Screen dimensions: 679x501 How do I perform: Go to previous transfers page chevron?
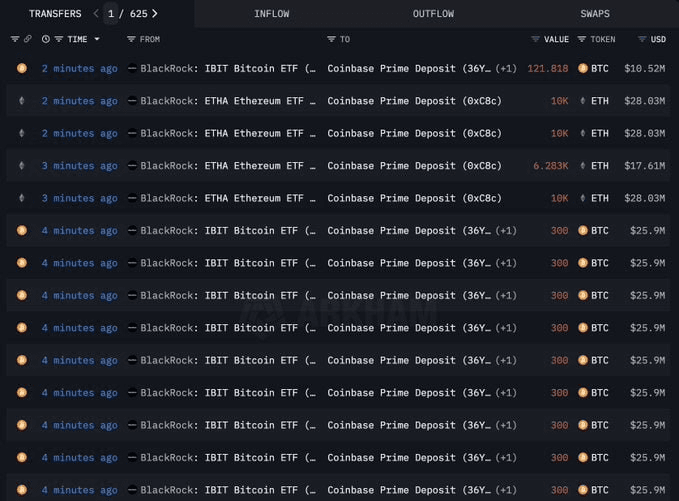coord(96,14)
